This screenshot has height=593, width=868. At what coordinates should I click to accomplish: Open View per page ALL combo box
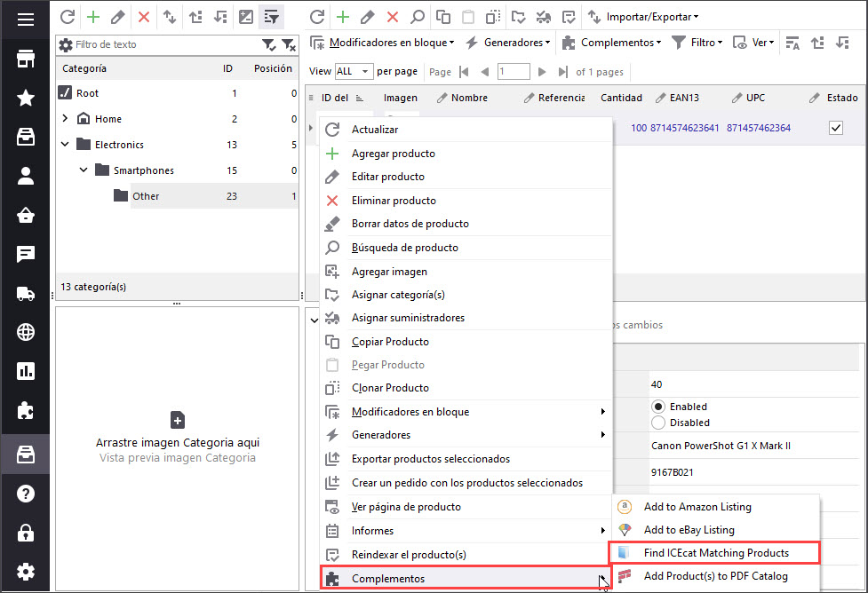tap(353, 71)
